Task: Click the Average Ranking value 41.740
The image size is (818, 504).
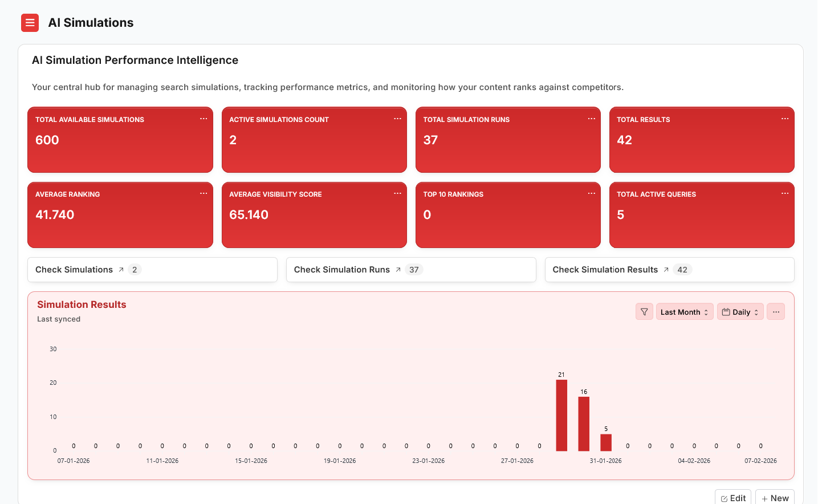Action: [55, 215]
